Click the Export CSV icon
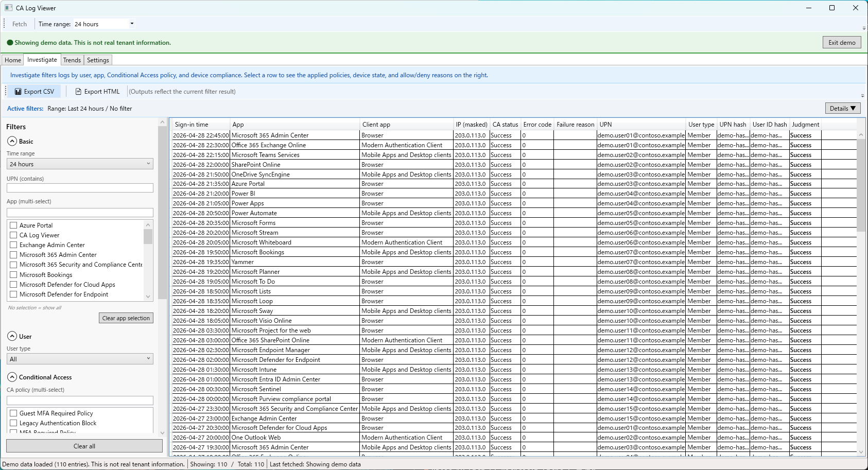Image resolution: width=868 pixels, height=470 pixels. click(19, 91)
